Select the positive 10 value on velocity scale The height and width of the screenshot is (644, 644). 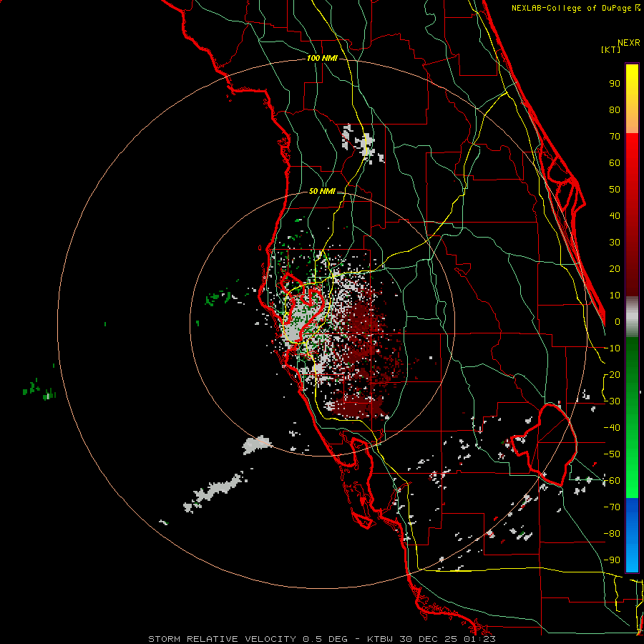click(x=615, y=296)
